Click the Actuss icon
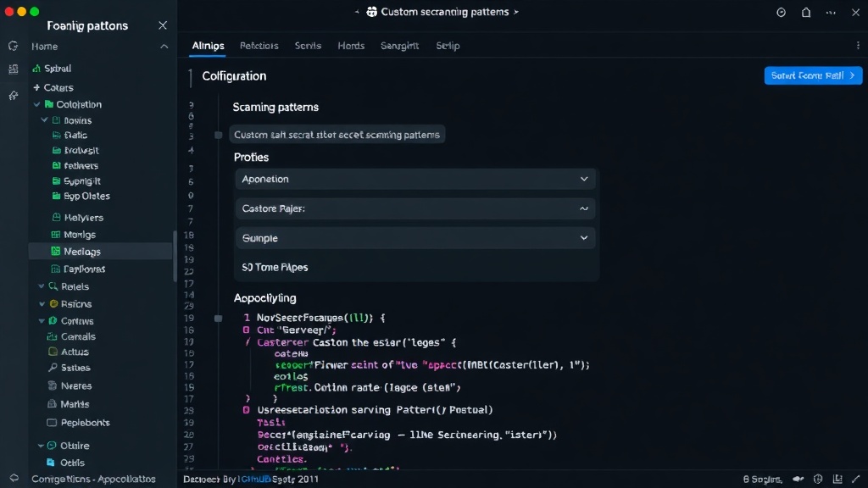This screenshot has width=868, height=488. point(53,352)
